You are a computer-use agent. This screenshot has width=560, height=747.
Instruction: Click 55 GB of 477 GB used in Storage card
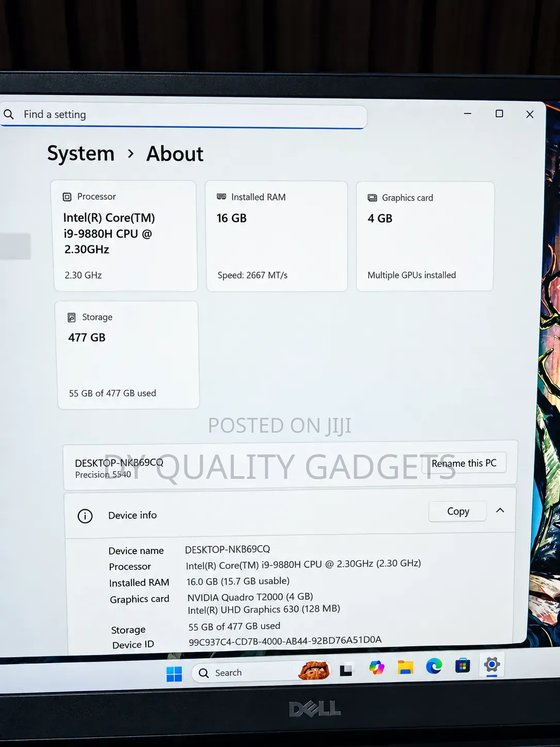pyautogui.click(x=112, y=393)
